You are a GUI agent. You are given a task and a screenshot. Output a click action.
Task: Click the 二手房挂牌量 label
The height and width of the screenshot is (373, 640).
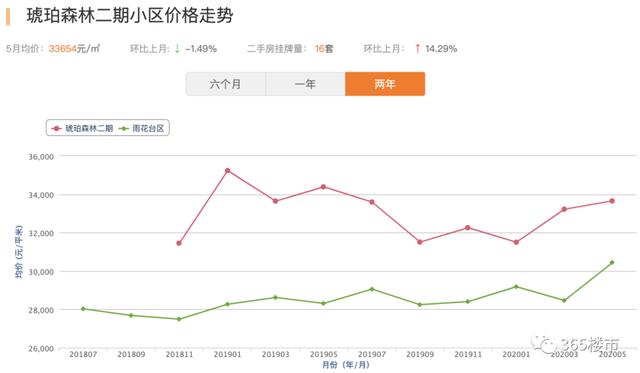276,49
